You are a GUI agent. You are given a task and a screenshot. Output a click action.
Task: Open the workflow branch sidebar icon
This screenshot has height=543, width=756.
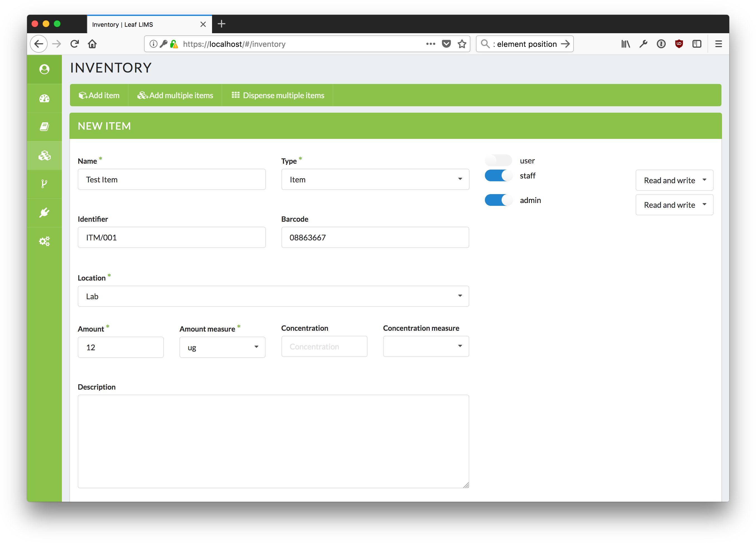click(x=44, y=184)
